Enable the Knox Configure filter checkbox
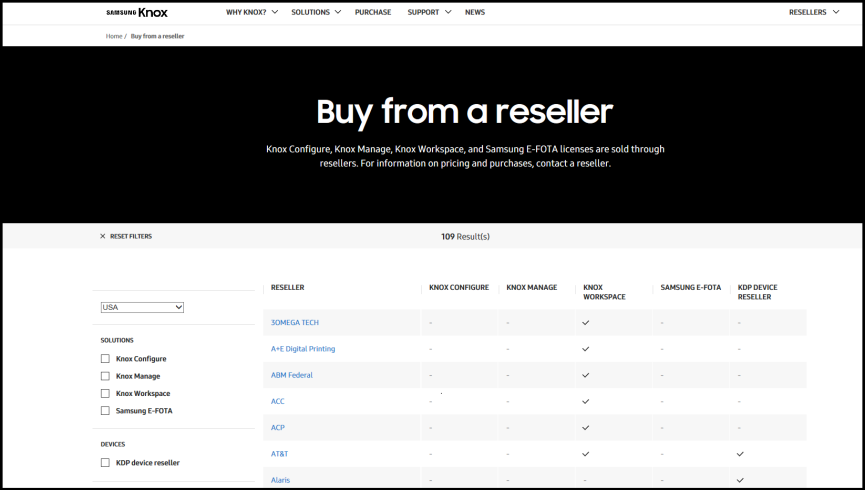Screen dimensions: 865x490 click(x=105, y=359)
